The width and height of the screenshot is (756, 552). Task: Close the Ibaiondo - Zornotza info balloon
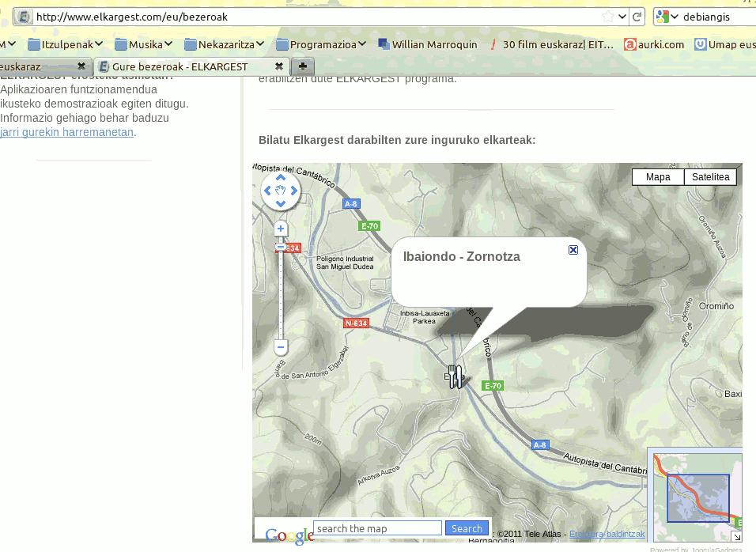(x=573, y=250)
